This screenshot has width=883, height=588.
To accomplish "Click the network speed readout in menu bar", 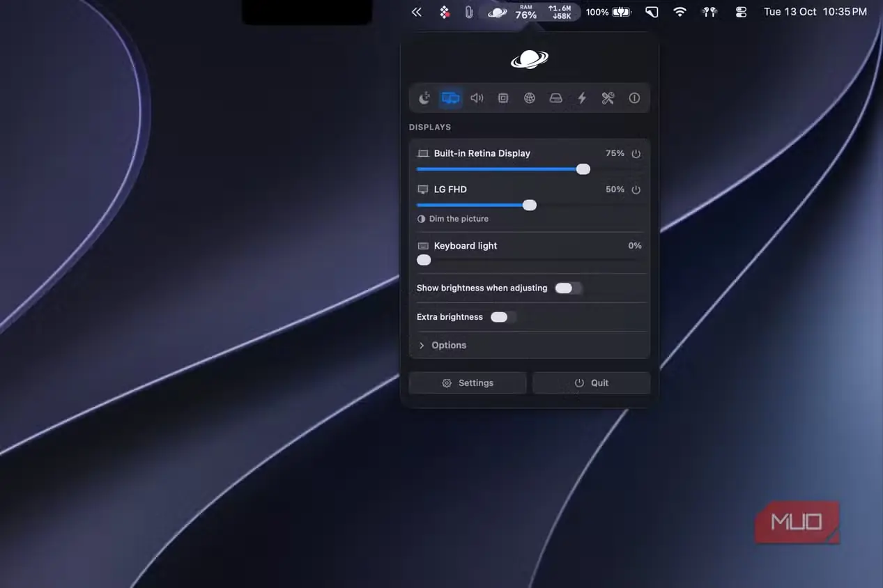I will 560,12.
